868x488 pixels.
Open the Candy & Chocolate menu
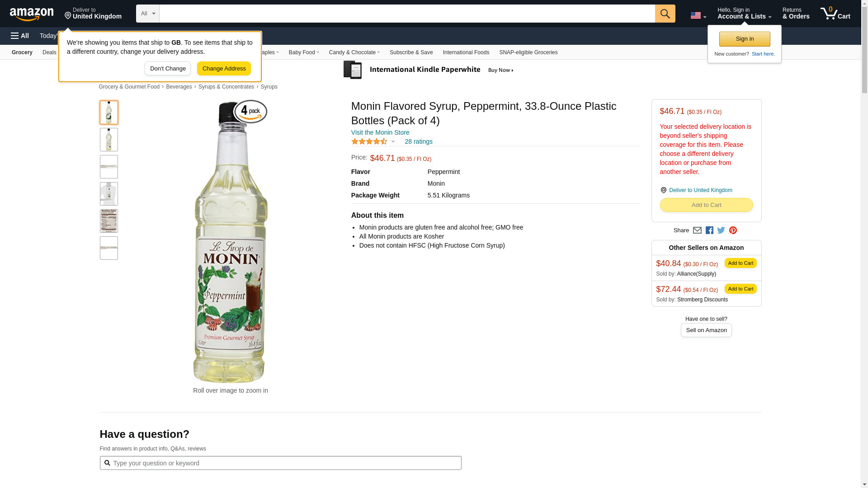pos(354,52)
